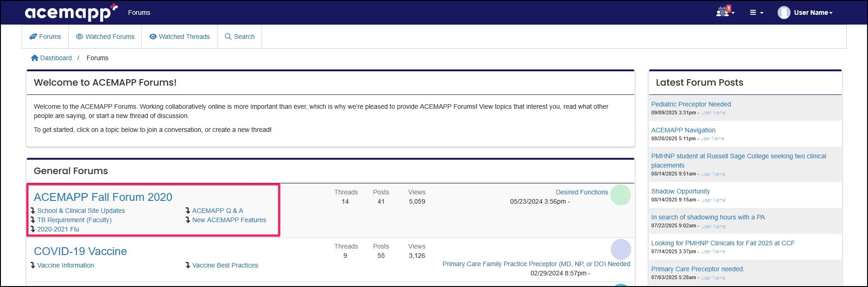
Task: Open the Search tab
Action: point(240,37)
